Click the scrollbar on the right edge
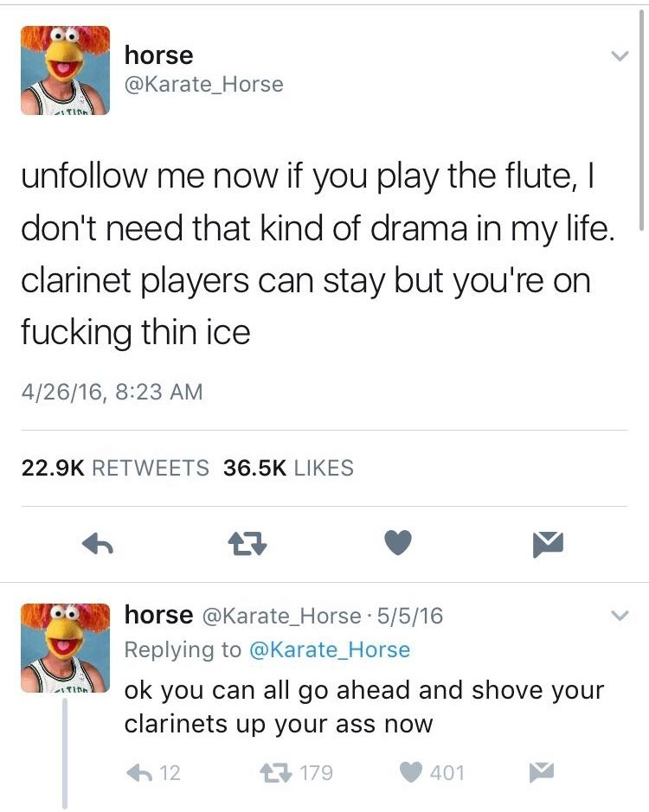This screenshot has width=649, height=812. pyautogui.click(x=641, y=119)
